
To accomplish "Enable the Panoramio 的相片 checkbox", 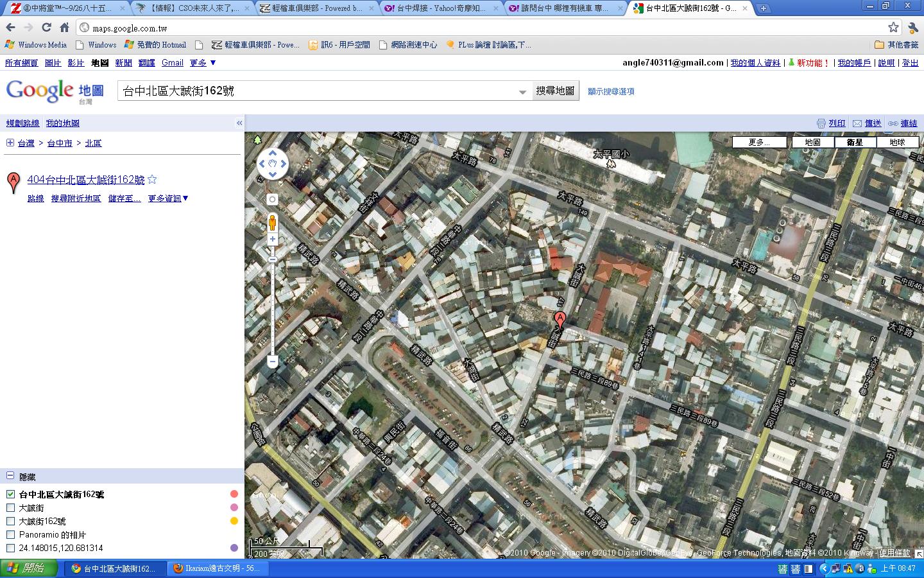I will click(10, 534).
